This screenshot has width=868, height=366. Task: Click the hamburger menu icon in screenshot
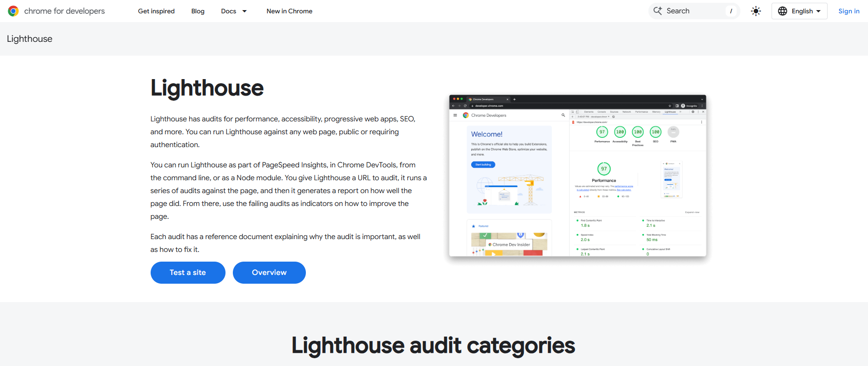455,115
